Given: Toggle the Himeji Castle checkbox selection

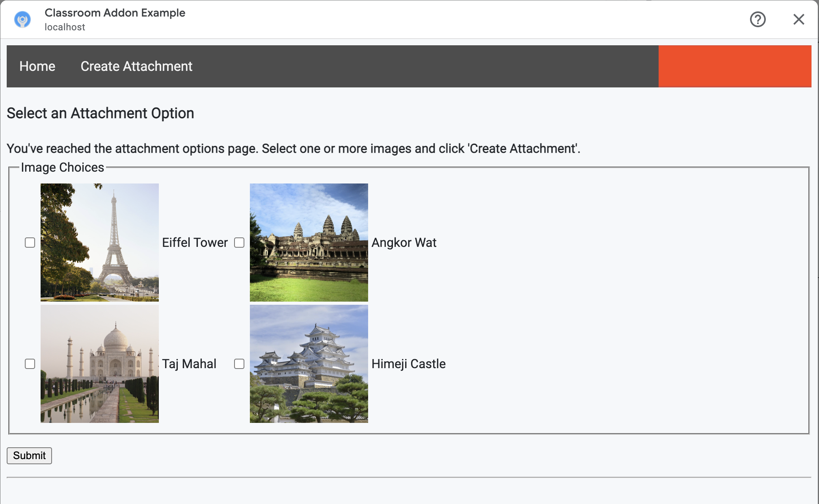Looking at the screenshot, I should (239, 364).
